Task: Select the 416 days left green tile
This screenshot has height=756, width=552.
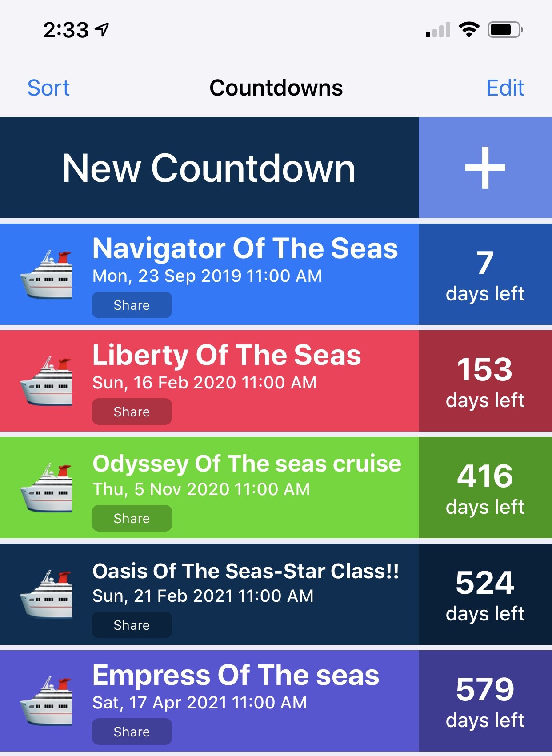Action: coord(485,488)
